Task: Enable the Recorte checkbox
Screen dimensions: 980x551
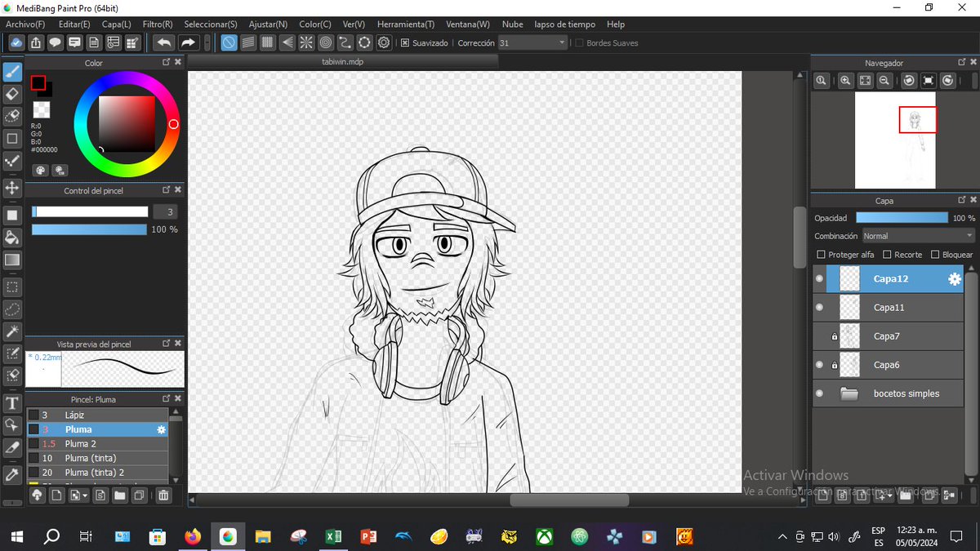Action: [887, 255]
